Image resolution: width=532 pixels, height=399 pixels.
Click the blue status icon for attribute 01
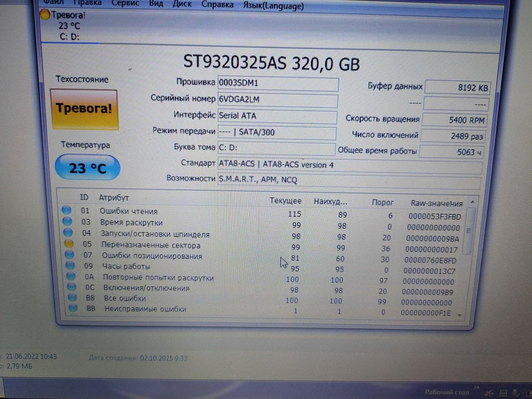pos(66,210)
